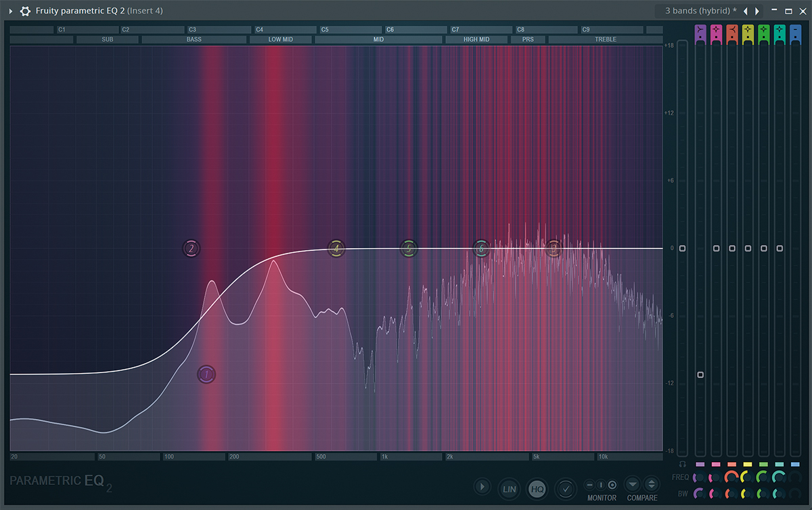Viewport: 812px width, 510px height.
Task: Click the C1 note marker
Action: point(87,30)
